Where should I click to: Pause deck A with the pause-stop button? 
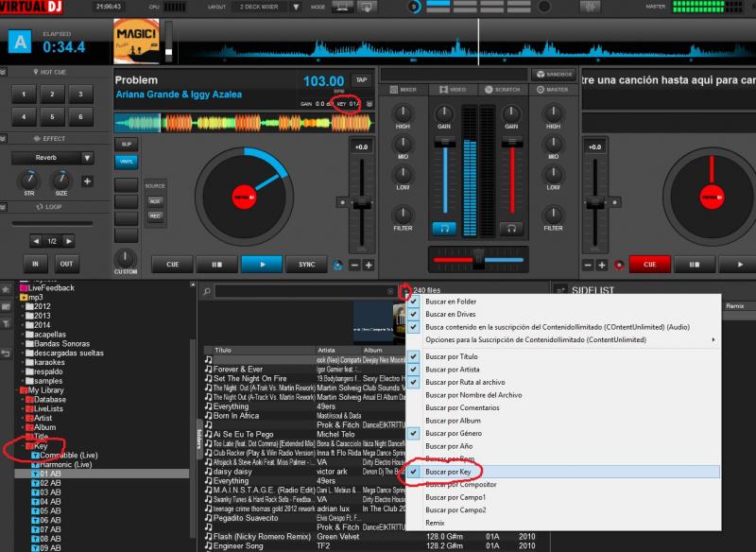pos(217,265)
